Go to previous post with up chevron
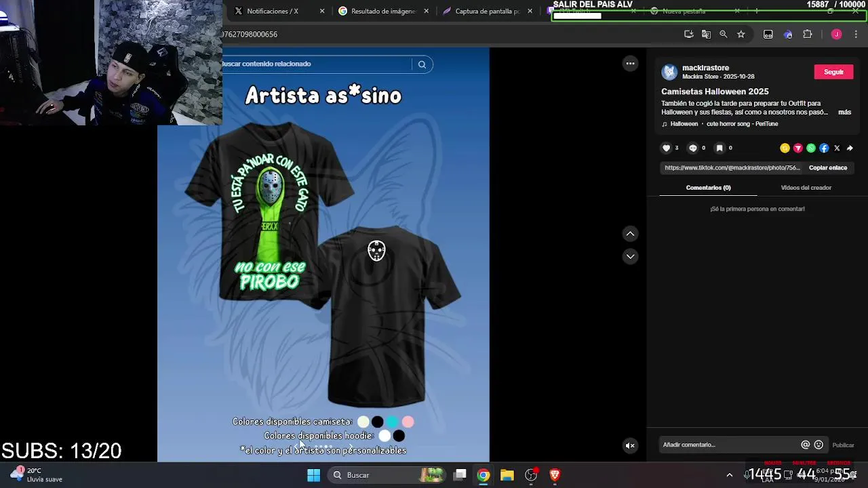Viewport: 868px width, 488px height. pyautogui.click(x=630, y=234)
